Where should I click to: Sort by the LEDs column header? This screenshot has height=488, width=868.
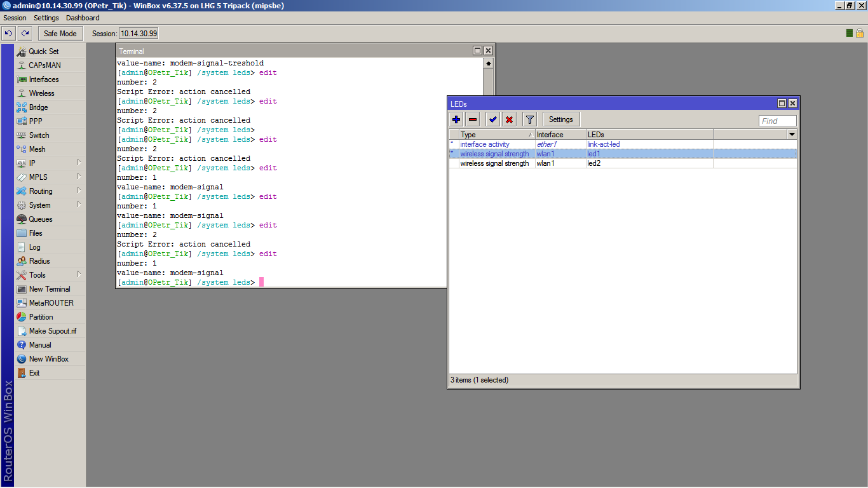[x=649, y=135]
